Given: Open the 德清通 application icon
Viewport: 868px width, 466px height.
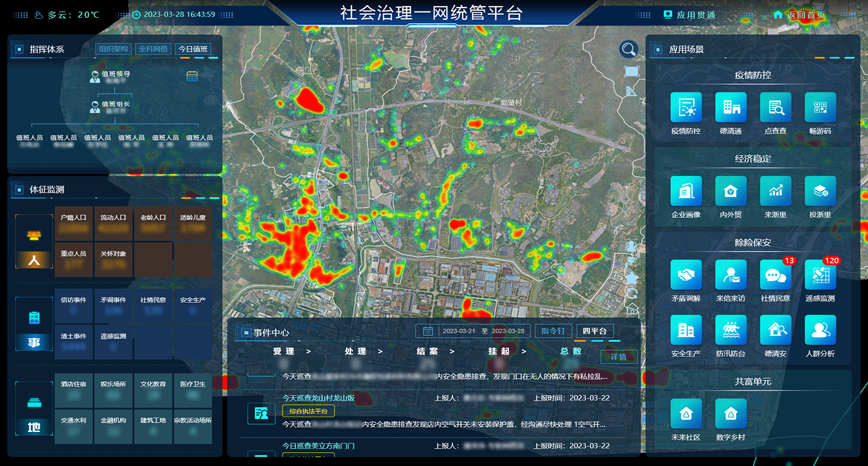Looking at the screenshot, I should (730, 108).
